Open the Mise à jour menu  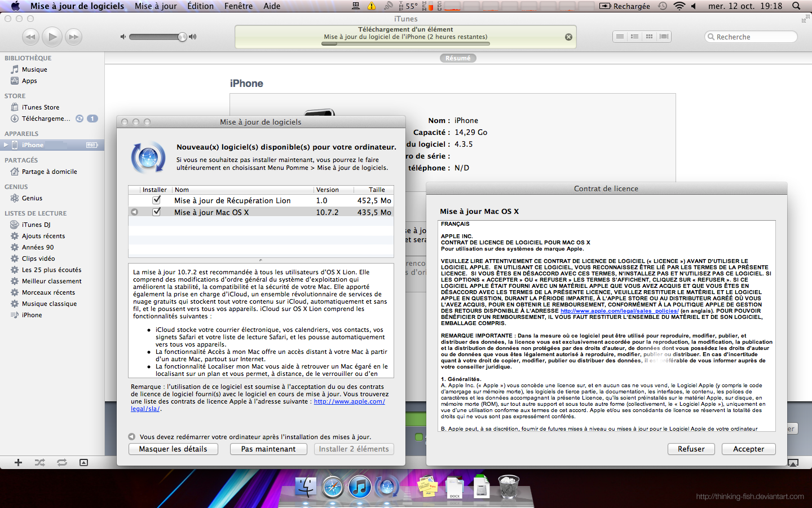156,6
